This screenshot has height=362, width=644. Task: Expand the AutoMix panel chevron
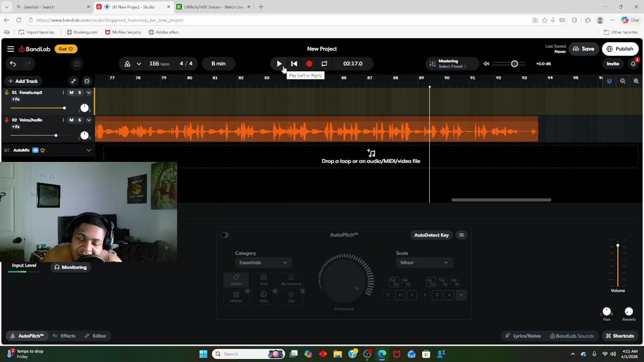point(89,150)
